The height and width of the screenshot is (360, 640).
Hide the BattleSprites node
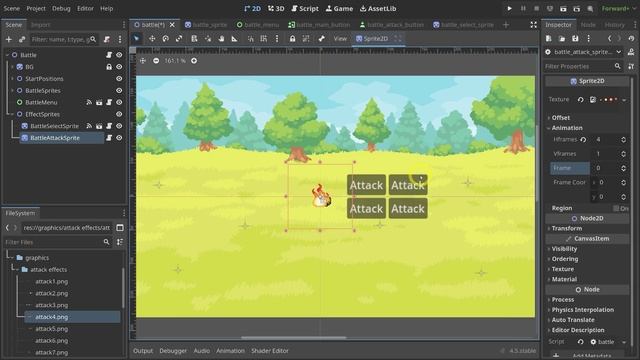[119, 91]
